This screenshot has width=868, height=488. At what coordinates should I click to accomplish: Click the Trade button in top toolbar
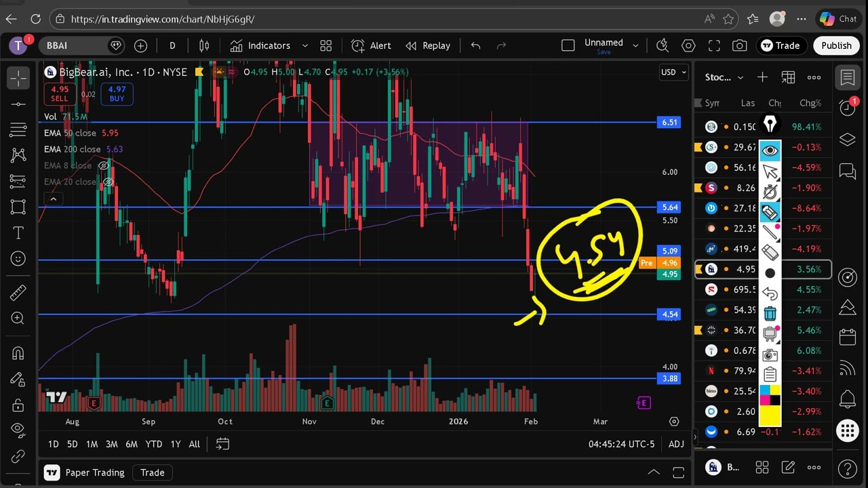(781, 45)
